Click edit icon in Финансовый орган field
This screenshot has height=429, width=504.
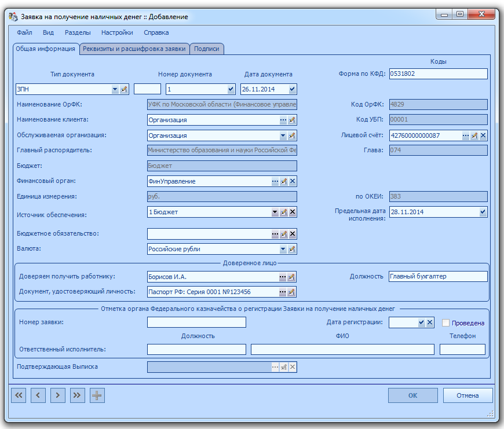pos(284,181)
